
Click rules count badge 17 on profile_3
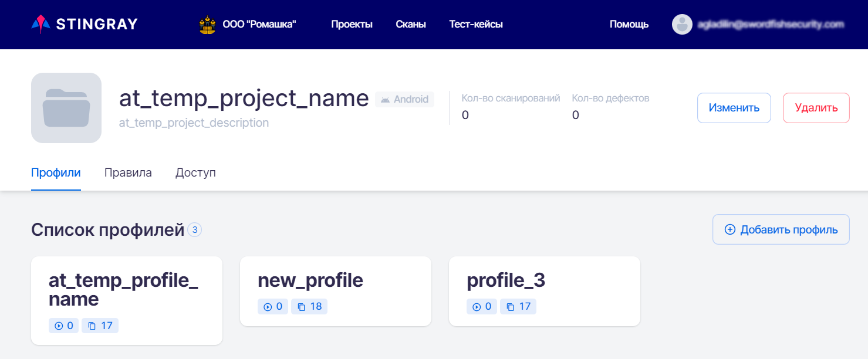point(519,307)
